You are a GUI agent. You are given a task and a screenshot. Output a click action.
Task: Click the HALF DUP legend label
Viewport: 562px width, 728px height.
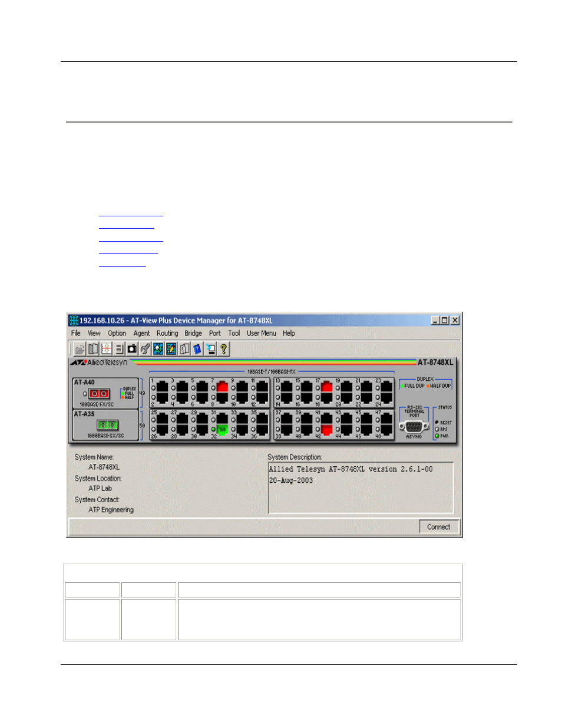[439, 386]
